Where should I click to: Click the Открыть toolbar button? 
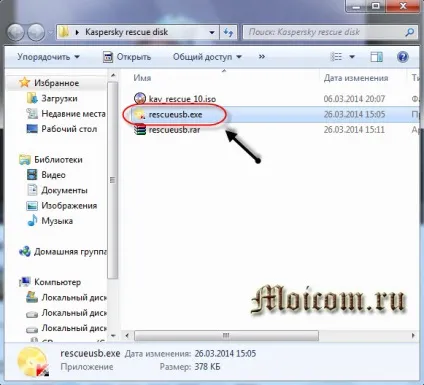(x=127, y=57)
